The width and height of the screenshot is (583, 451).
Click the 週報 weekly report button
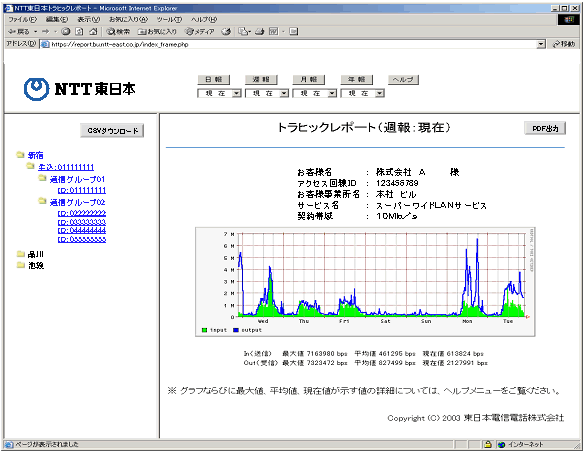tap(261, 80)
